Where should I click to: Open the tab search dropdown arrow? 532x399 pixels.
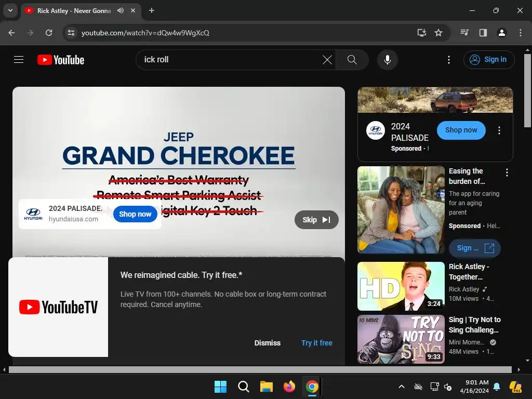tap(10, 10)
